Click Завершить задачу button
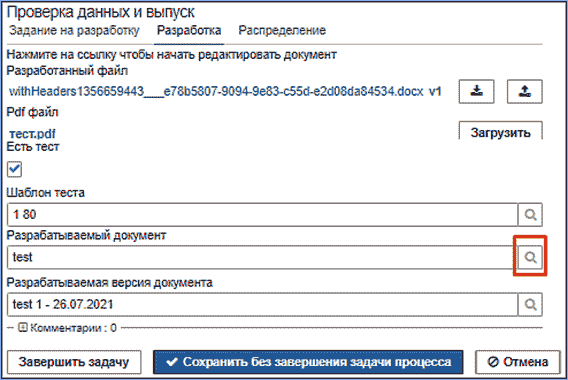Screen dimensions: 568x380 (74, 362)
